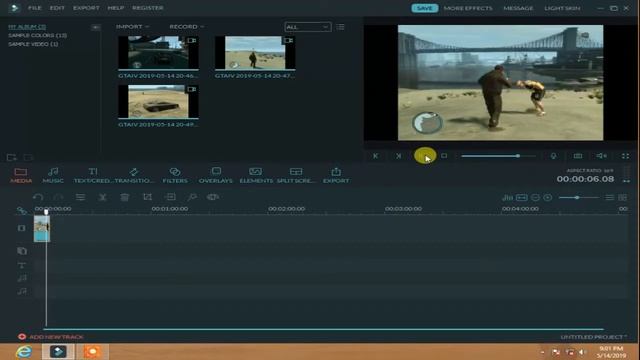Select the GTAIV 20-49 clip thumbnail
The height and width of the screenshot is (360, 640).
tap(158, 101)
